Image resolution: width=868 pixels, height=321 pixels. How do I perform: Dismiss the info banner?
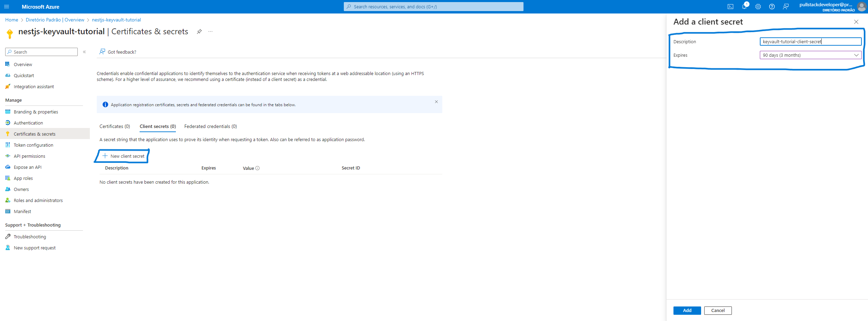point(436,102)
